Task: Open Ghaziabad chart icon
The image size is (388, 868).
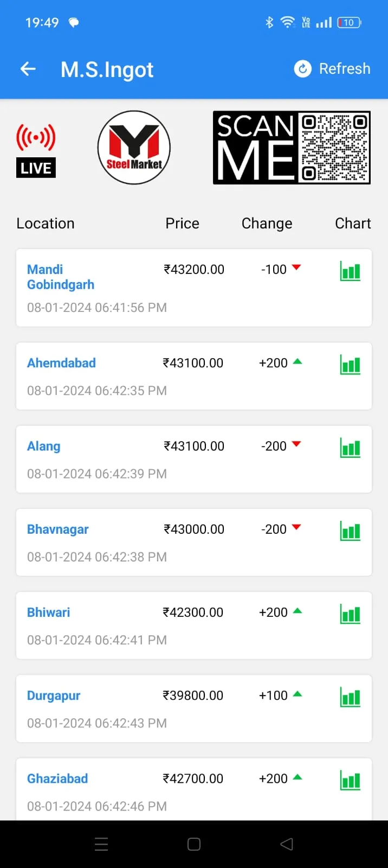Action: point(350,780)
